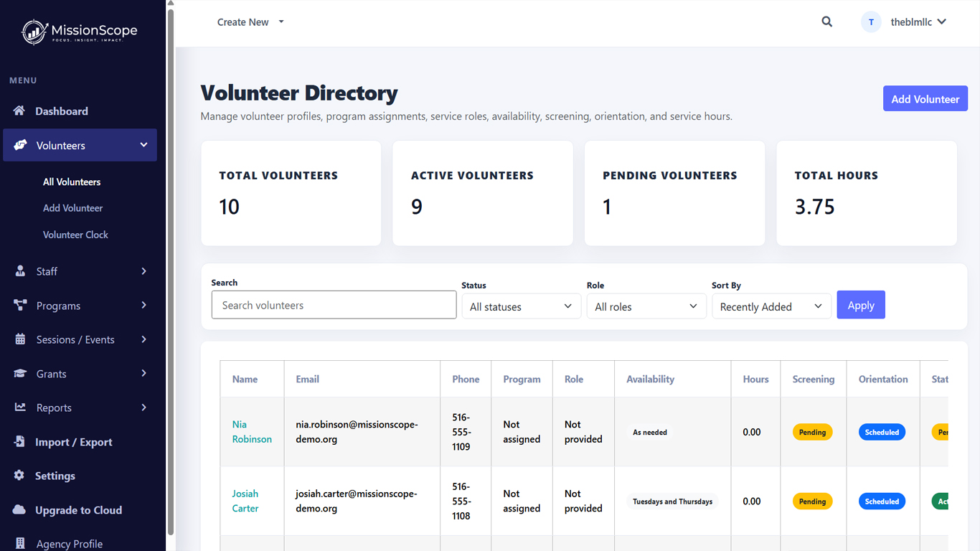Click Nia Robinson's Scheduled orientation badge
The image size is (980, 551).
coord(882,433)
